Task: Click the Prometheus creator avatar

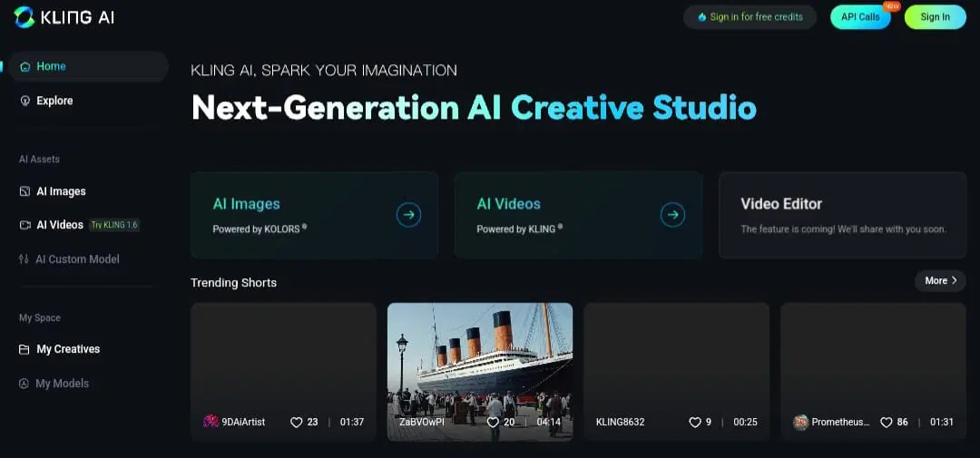Action: pyautogui.click(x=800, y=423)
